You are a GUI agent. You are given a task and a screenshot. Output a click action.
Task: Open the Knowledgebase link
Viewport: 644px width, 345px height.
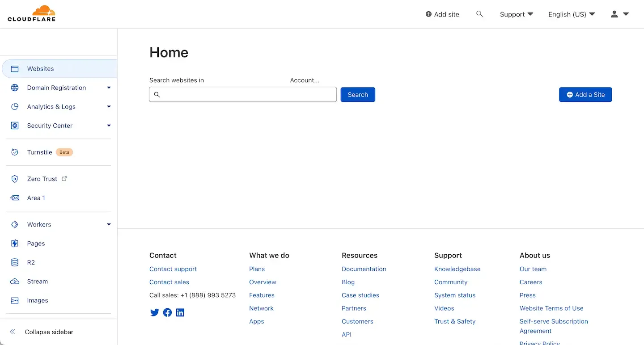(457, 269)
